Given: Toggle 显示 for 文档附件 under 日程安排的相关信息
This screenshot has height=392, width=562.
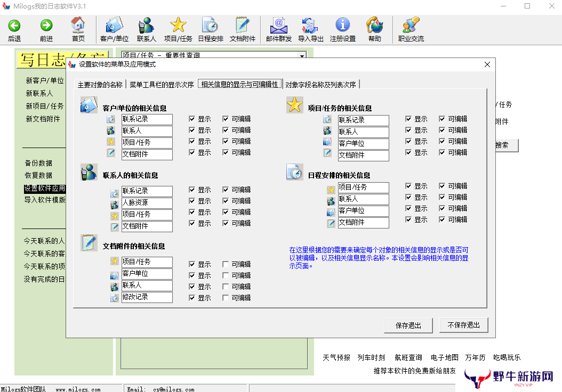Looking at the screenshot, I should 408,219.
